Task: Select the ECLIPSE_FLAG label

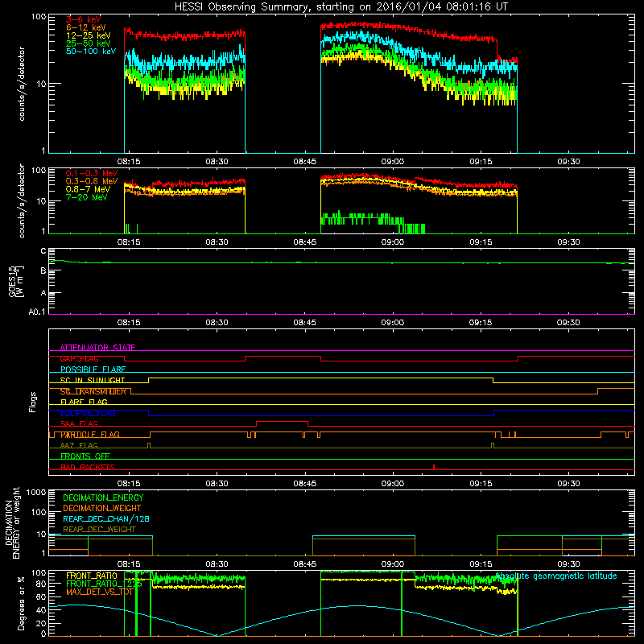Action: coord(88,413)
